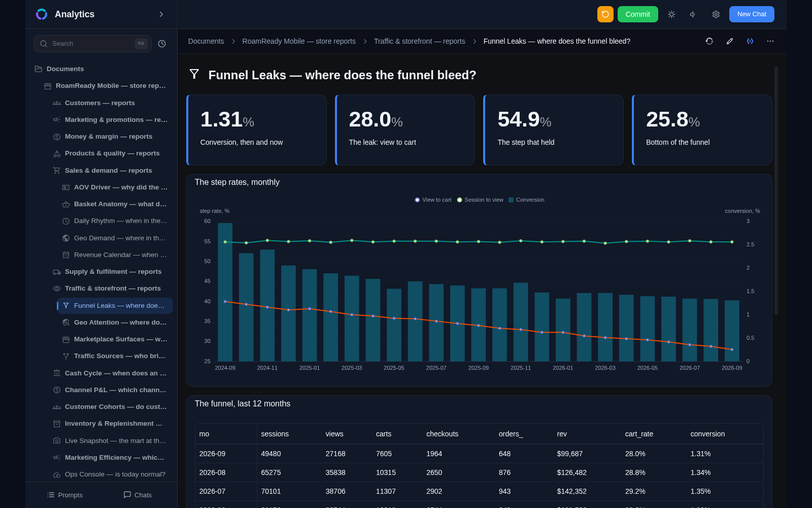812x508 pixels.
Task: Focus the sidebar Search field
Action: [92, 44]
